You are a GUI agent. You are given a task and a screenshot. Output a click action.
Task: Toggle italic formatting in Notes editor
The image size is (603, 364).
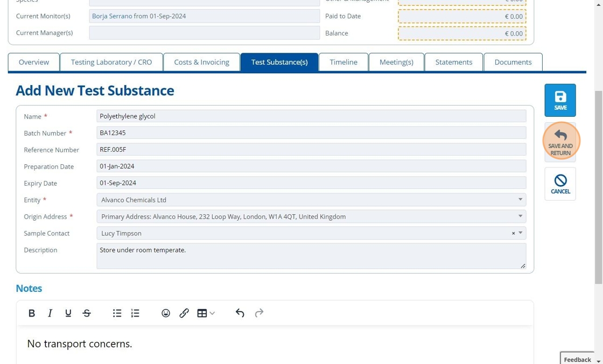(50, 313)
